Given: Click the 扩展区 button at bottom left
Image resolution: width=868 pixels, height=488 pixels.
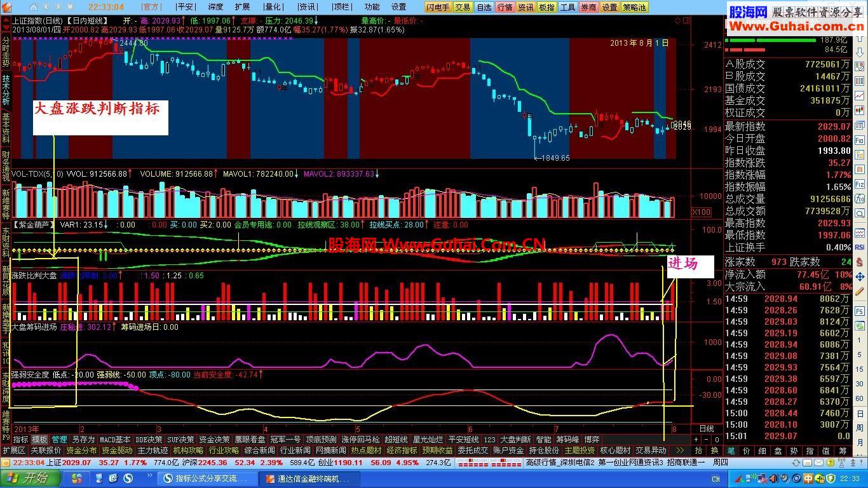Looking at the screenshot, I should (x=14, y=450).
